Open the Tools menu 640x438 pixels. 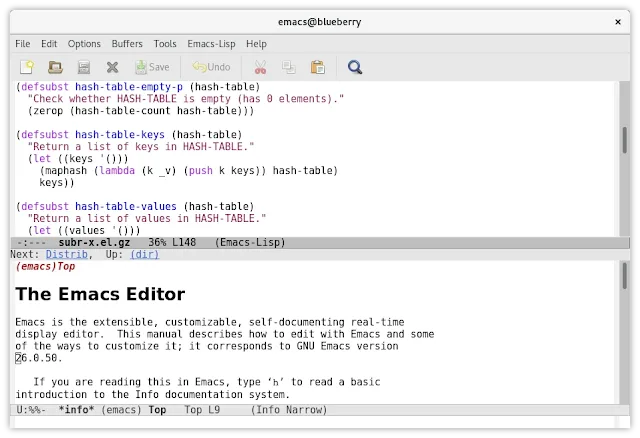[165, 44]
